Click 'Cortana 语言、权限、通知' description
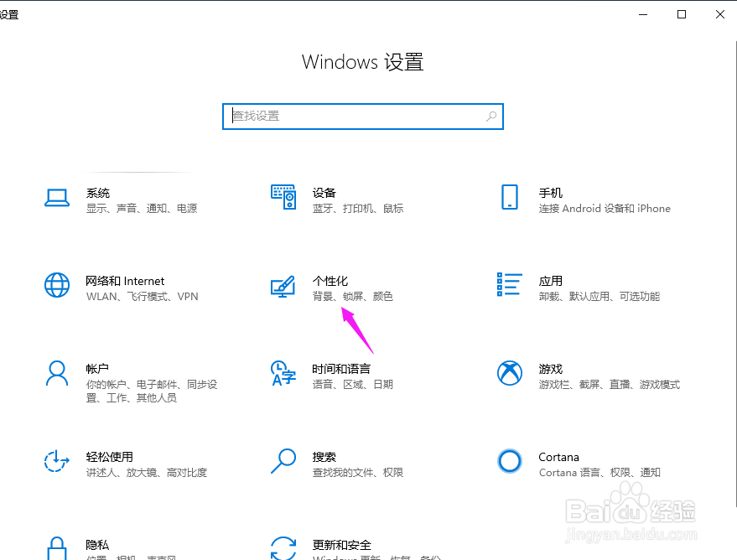 pos(599,472)
